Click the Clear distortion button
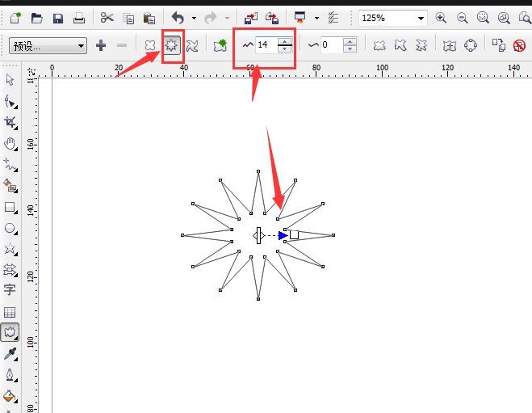Screen dimensions: 532x413 pyautogui.click(x=519, y=46)
